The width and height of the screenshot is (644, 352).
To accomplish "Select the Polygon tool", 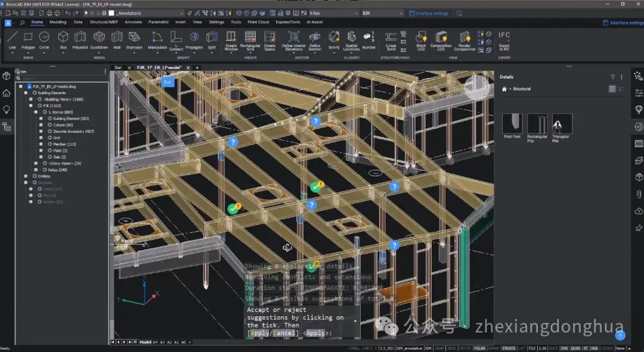I will [28, 41].
